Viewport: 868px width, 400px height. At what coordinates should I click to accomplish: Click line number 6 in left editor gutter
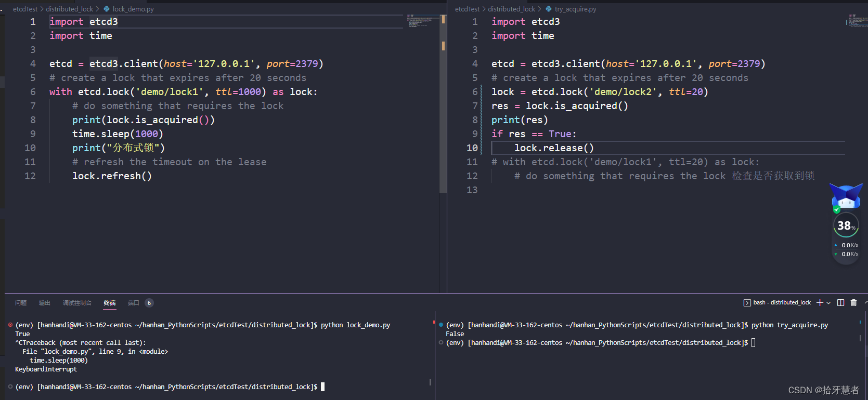point(33,92)
